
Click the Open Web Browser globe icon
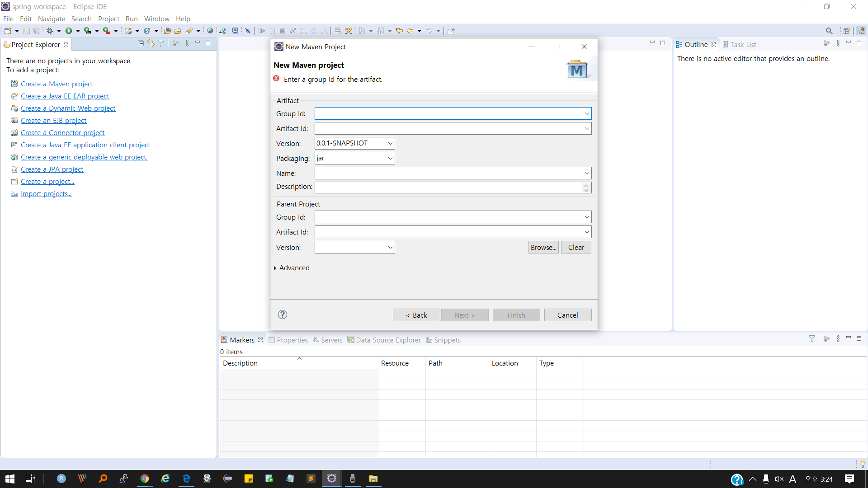[210, 31]
